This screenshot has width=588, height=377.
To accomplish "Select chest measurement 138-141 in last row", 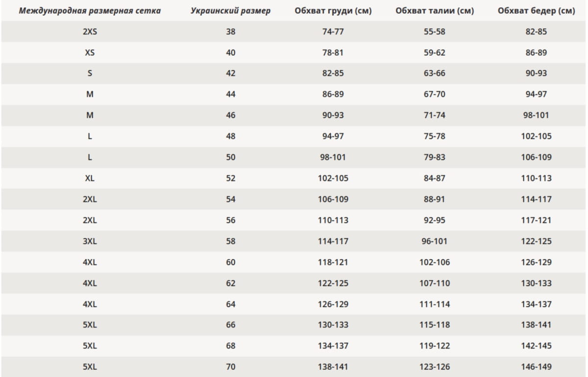I will point(333,367).
